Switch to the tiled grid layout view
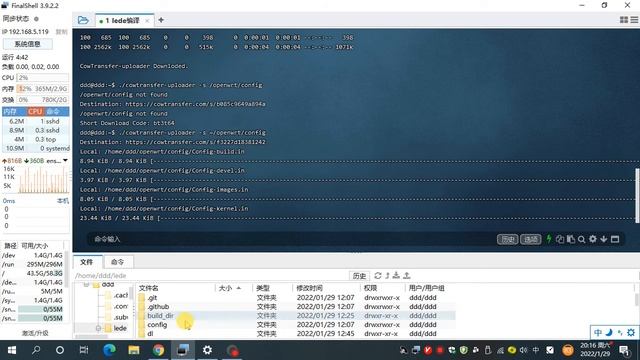The image size is (640, 360). tap(624, 20)
